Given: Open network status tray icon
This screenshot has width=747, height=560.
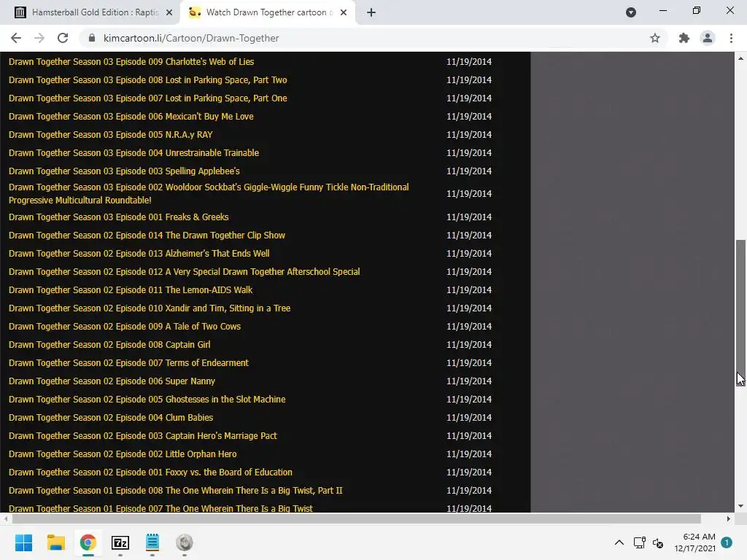Looking at the screenshot, I should 639,542.
